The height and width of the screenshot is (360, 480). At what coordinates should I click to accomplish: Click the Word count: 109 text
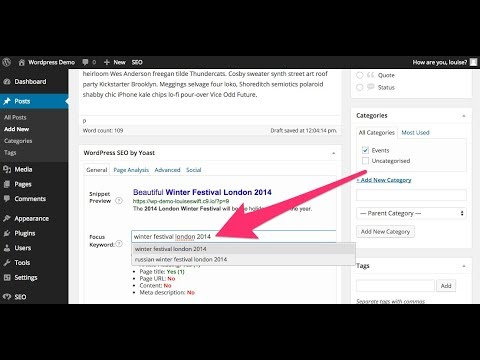[103, 130]
